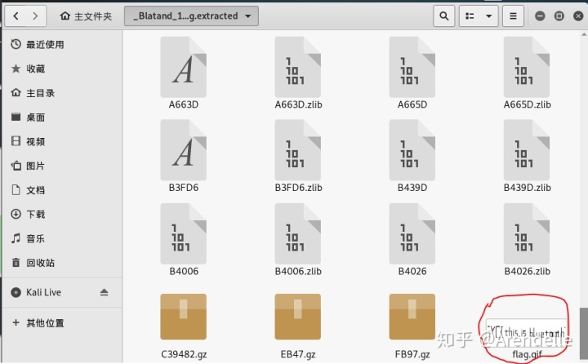Go back with the left arrow button
This screenshot has width=588, height=364.
(x=16, y=16)
